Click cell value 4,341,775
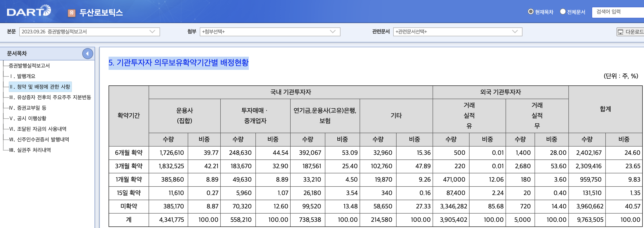This screenshot has width=644, height=228. coord(171,220)
